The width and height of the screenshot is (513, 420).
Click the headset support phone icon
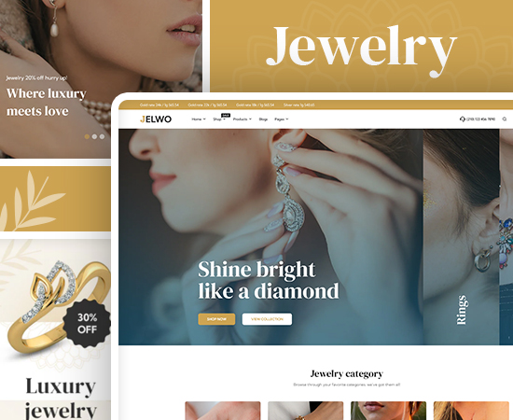click(463, 119)
